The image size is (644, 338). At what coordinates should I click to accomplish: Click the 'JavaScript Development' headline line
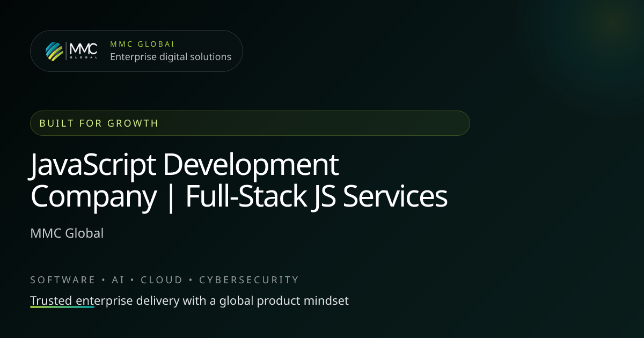185,165
